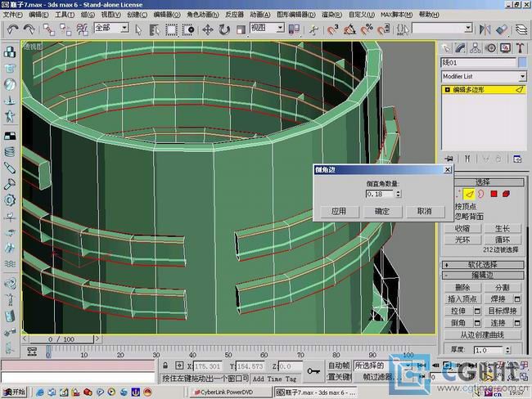The image size is (532, 399).
Task: Click the 从边创建曲线 button
Action: coord(482,335)
